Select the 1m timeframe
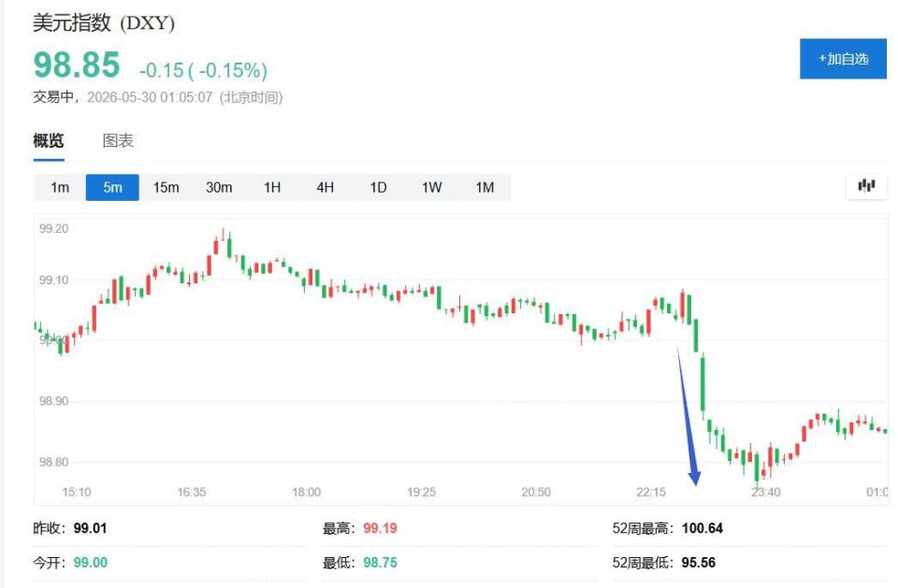 (x=60, y=187)
